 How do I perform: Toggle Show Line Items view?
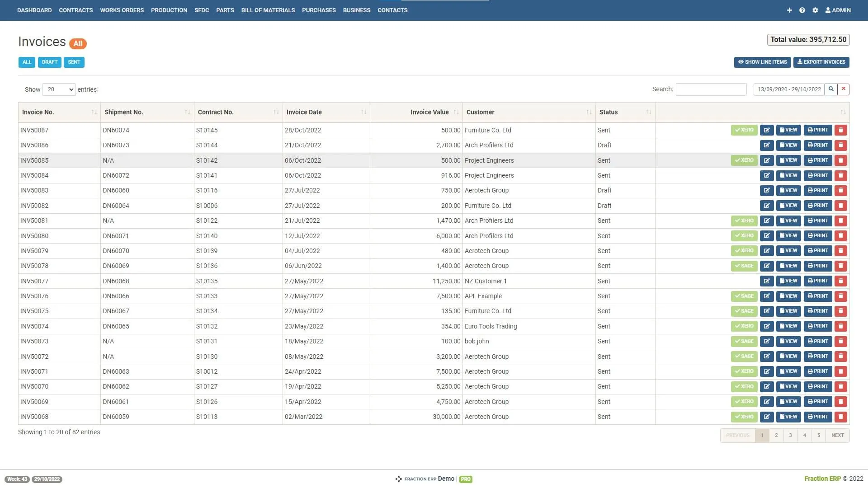(762, 62)
